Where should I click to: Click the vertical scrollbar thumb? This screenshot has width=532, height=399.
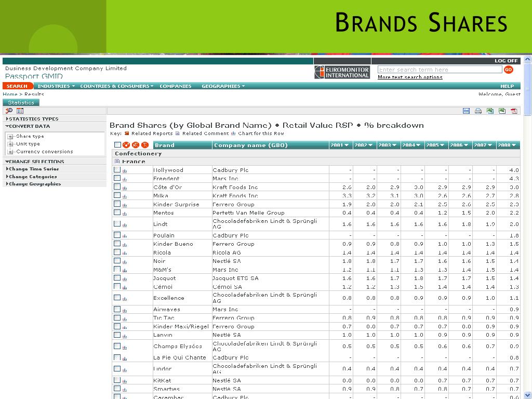[528, 89]
